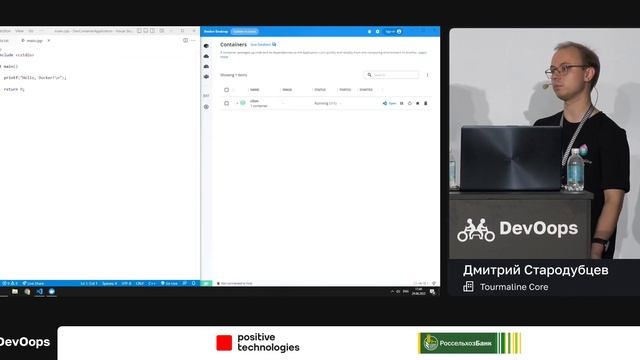
Task: Split the VS Code editor right
Action: (185, 40)
